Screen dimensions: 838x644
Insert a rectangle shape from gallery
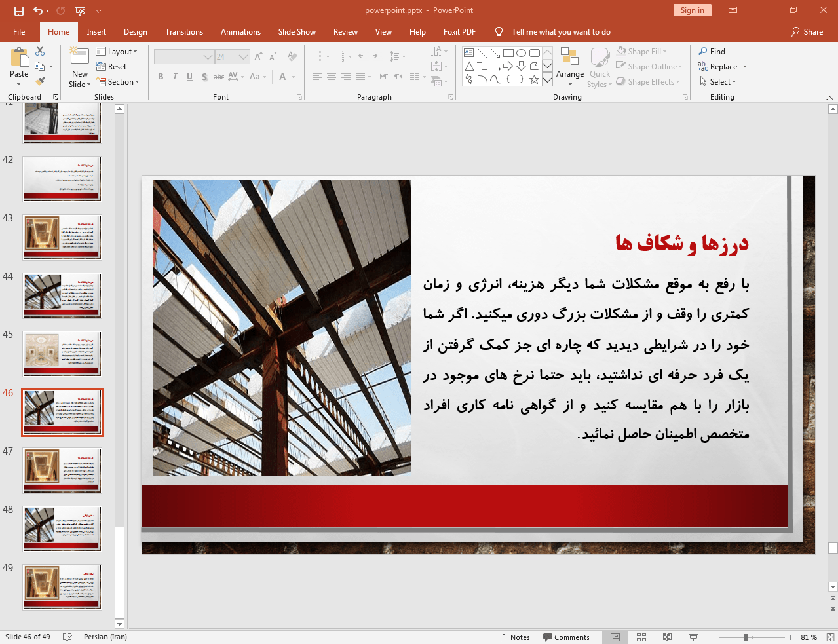(x=508, y=53)
